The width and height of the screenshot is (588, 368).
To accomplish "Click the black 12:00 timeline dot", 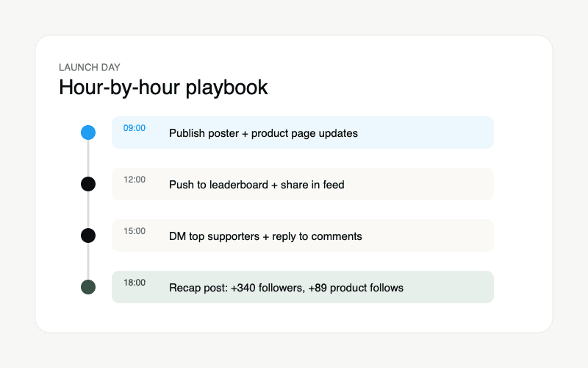I will [88, 184].
